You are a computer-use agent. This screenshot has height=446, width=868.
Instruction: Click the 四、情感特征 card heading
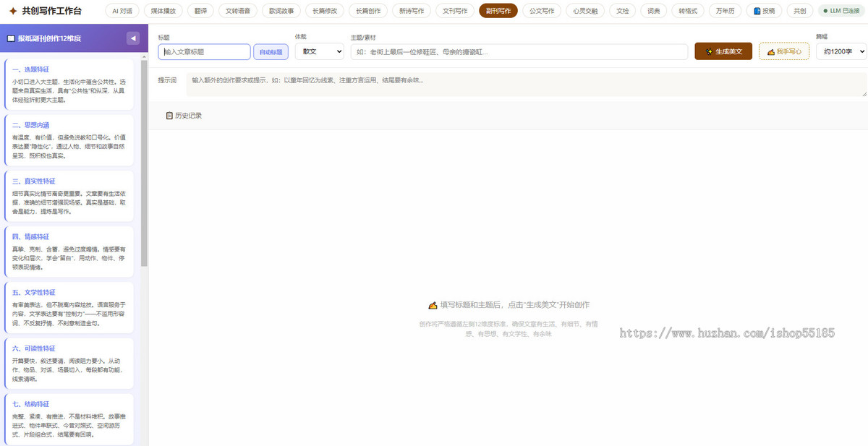point(30,236)
